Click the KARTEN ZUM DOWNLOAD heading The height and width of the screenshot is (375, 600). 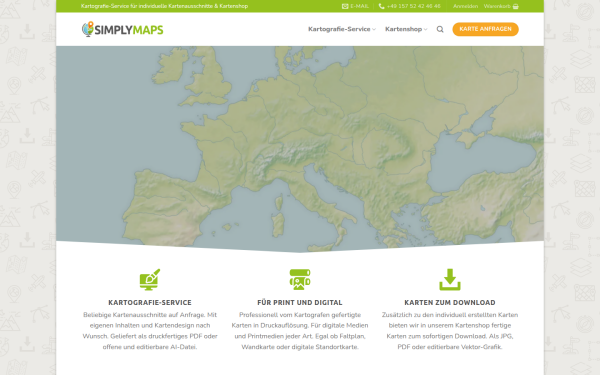click(450, 302)
